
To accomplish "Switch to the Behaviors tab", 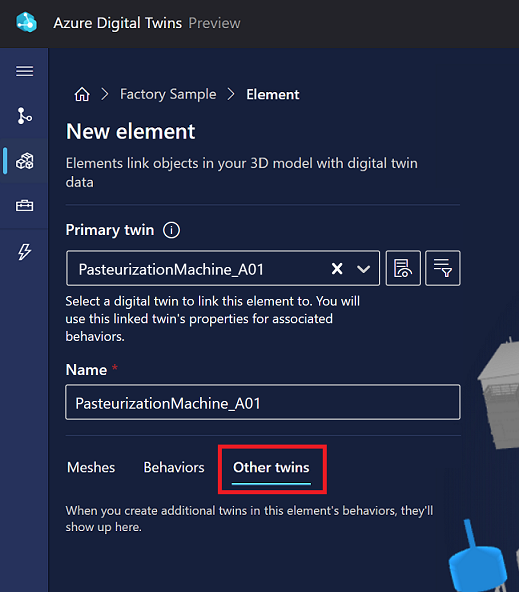I will click(174, 467).
